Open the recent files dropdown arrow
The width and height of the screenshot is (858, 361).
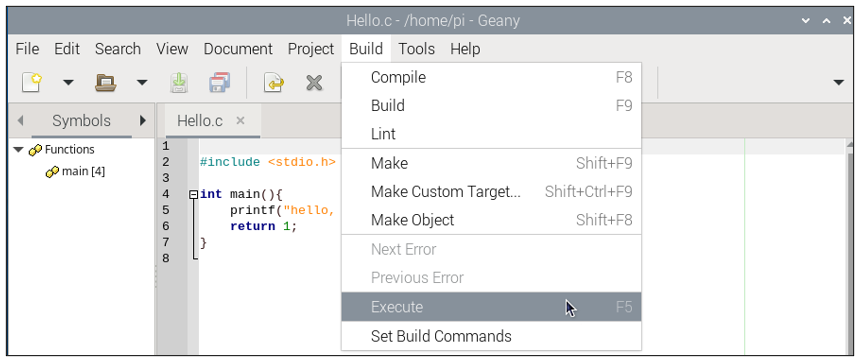point(142,83)
